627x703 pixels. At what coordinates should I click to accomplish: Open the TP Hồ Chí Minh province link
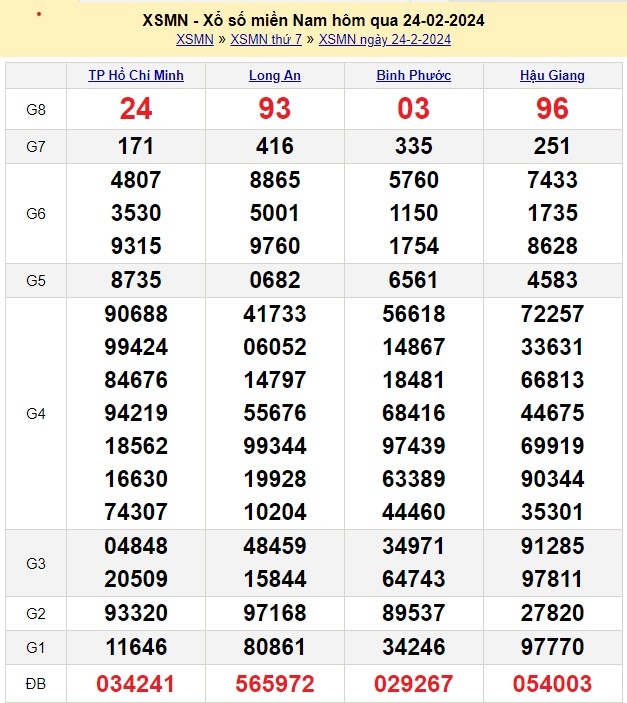[x=136, y=76]
